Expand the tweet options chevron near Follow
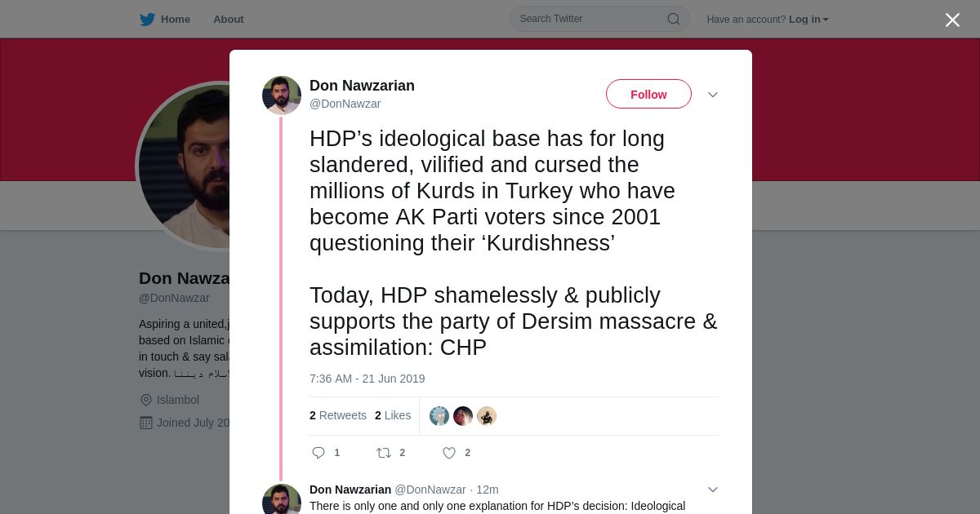The image size is (980, 514). click(713, 95)
